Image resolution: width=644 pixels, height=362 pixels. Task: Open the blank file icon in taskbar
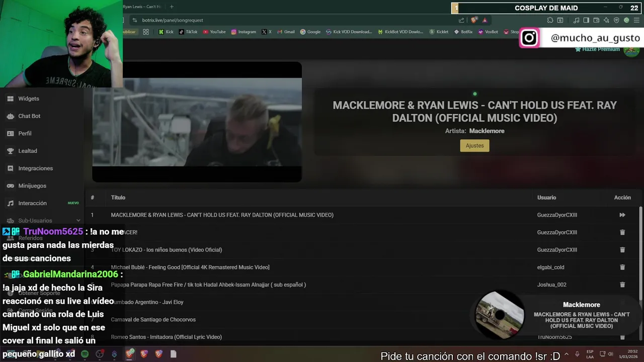pos(173,354)
